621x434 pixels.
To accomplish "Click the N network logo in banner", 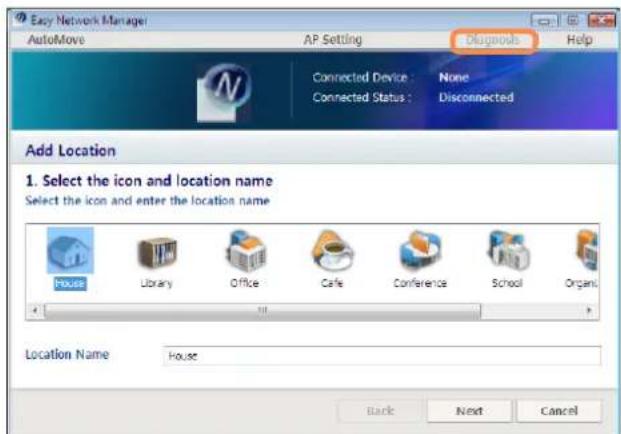I will [224, 92].
